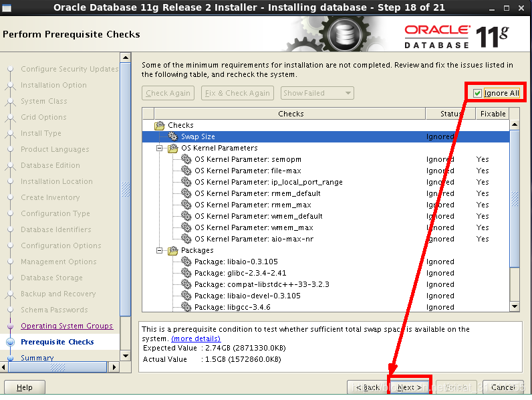Image resolution: width=532 pixels, height=400 pixels.
Task: Click the steps panel scroll down arrow
Action: pyautogui.click(x=126, y=356)
